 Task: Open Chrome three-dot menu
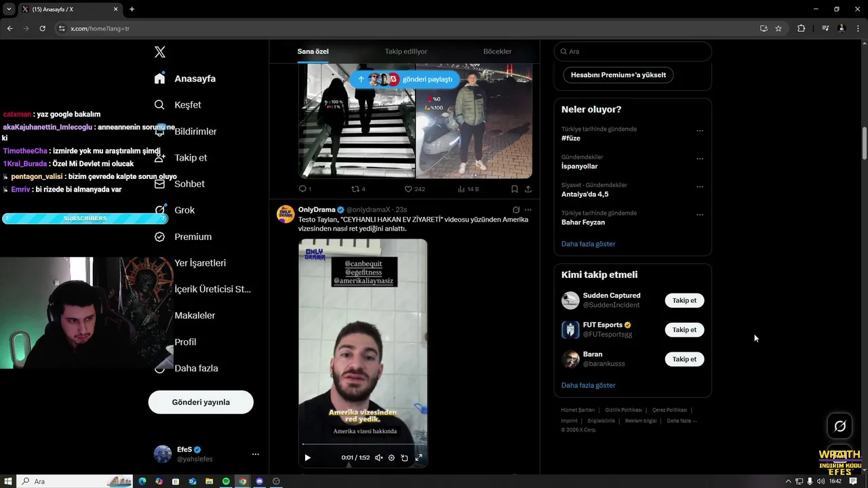858,28
